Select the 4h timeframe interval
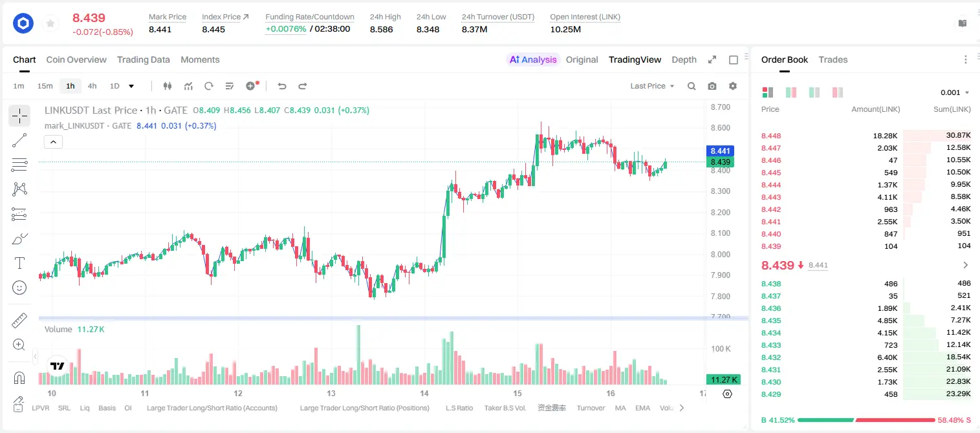This screenshot has height=433, width=980. 93,86
